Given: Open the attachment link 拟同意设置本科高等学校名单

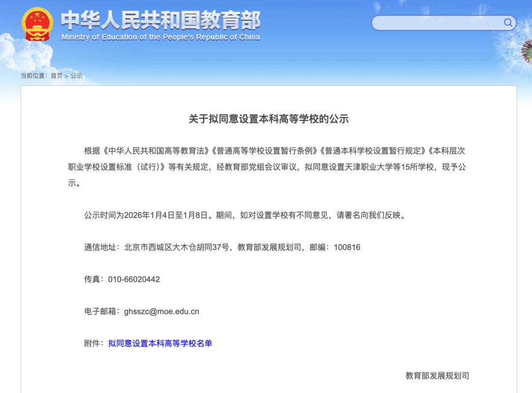Looking at the screenshot, I should click(160, 343).
